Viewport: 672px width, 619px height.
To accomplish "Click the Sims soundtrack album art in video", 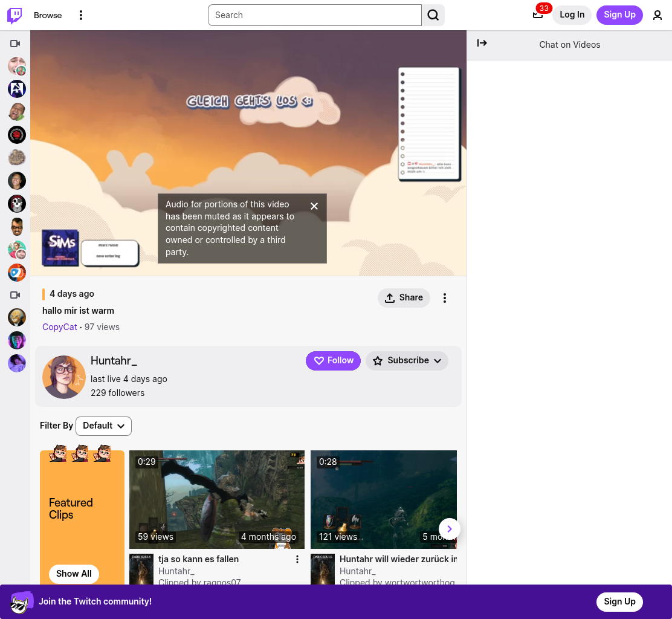I will pos(60,248).
